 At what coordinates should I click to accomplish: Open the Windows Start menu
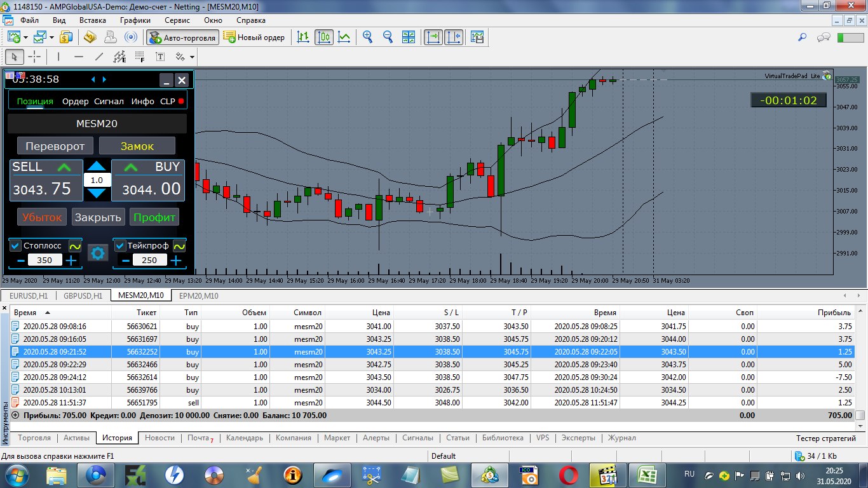16,475
